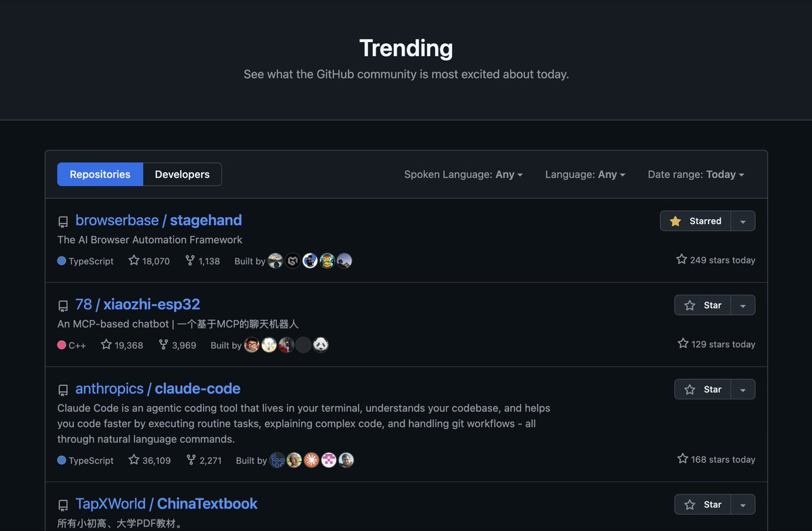Click the 249 stars today text
This screenshot has width=812, height=531.
click(716, 260)
